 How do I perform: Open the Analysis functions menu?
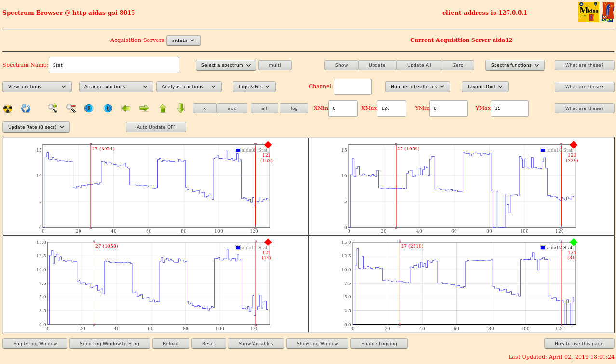(x=188, y=87)
